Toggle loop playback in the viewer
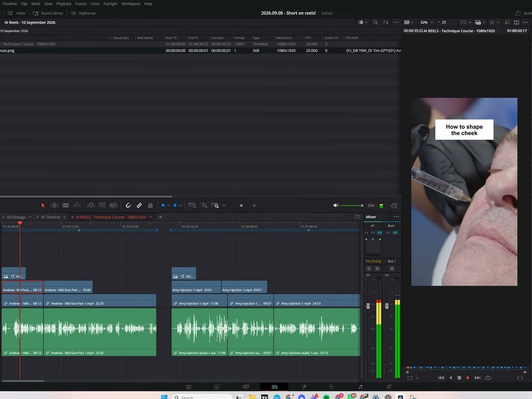The width and height of the screenshot is (532, 399). [488, 377]
